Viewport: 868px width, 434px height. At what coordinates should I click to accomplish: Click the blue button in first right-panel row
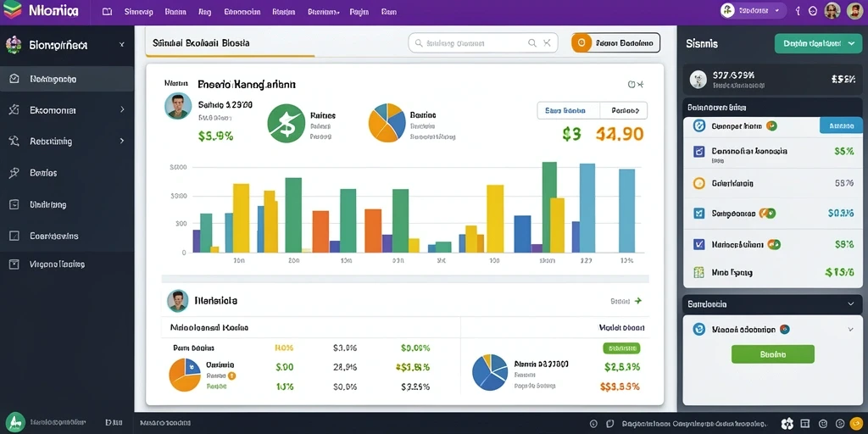pos(840,125)
